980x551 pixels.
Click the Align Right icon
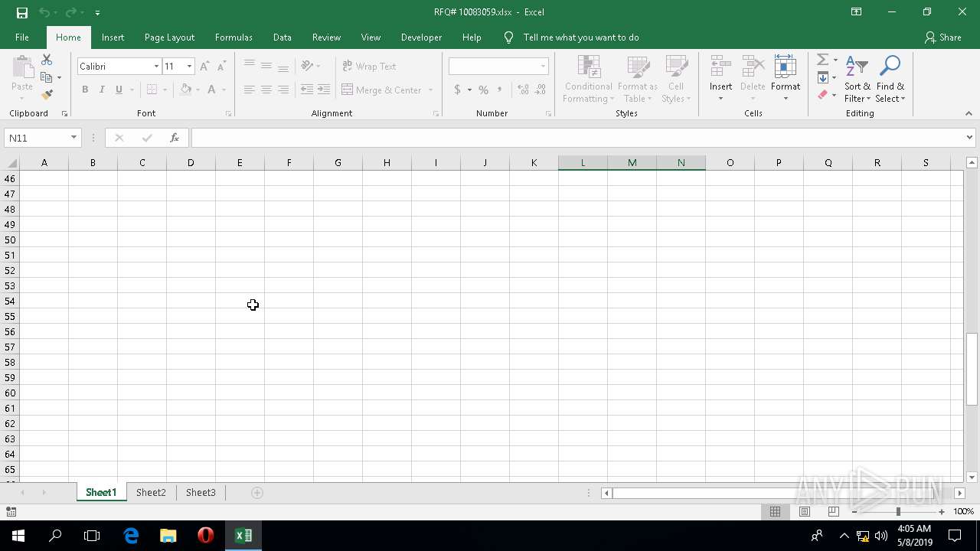coord(283,90)
